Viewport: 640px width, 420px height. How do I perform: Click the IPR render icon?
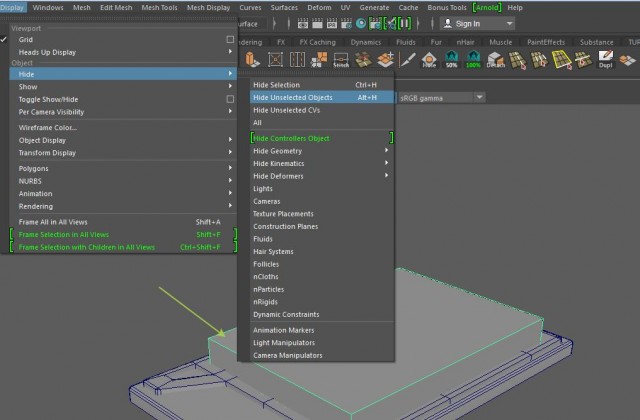point(332,24)
